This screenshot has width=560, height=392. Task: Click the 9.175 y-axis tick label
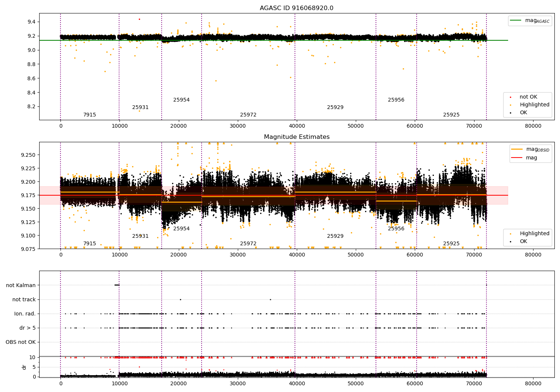(28, 195)
